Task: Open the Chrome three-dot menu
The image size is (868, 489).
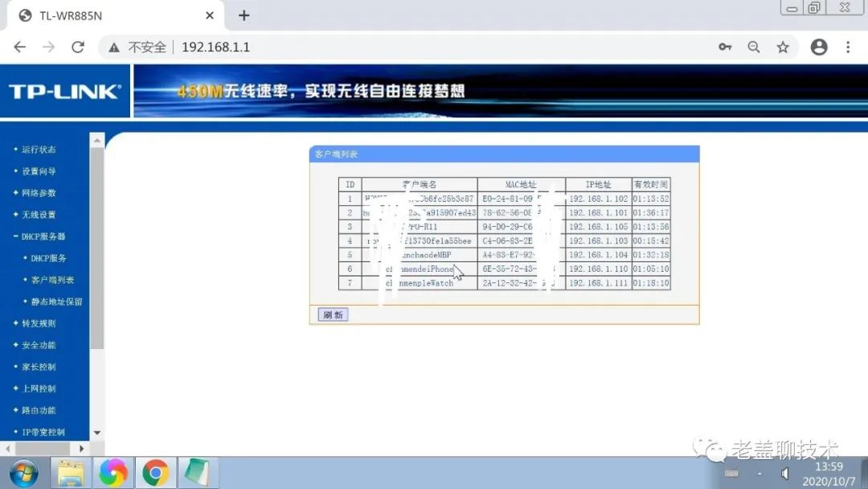Action: 849,47
